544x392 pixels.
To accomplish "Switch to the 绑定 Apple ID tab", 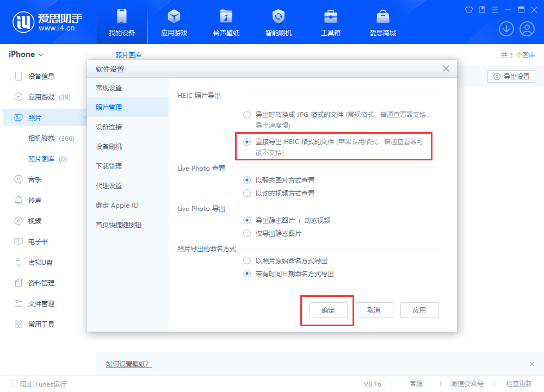I will point(116,205).
